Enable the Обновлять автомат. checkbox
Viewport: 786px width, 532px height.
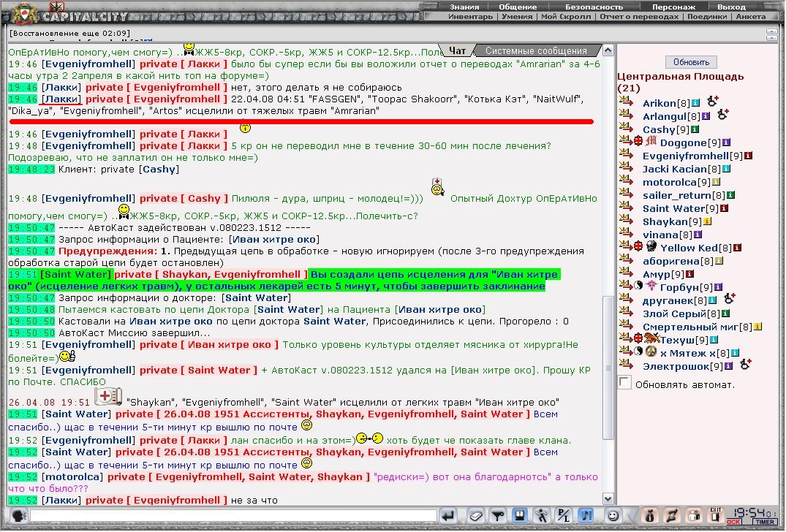tap(624, 383)
